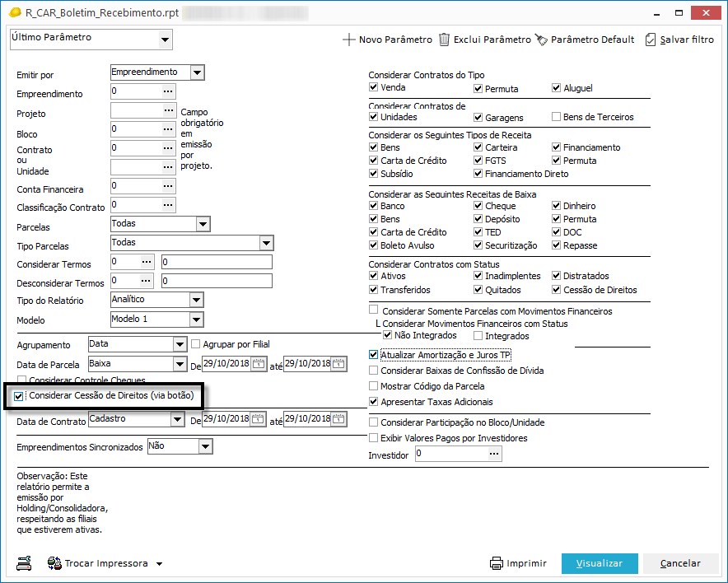
Task: Open the Unidade lookup ellipsis button
Action: (x=168, y=167)
